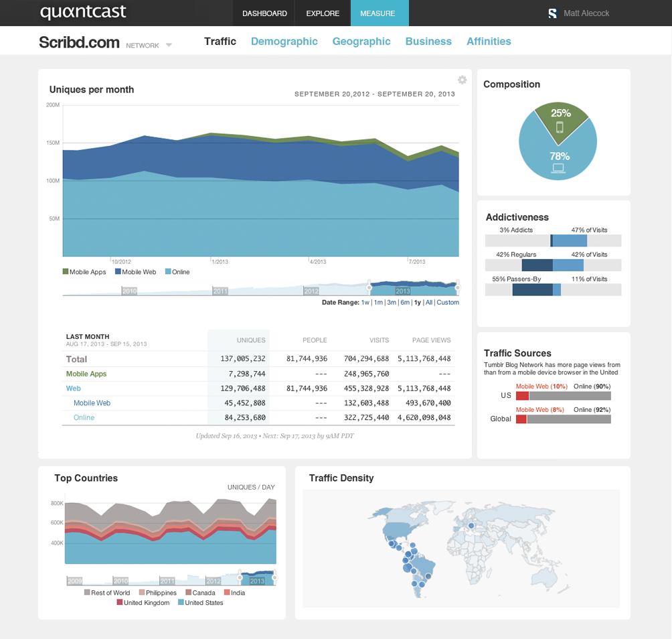The height and width of the screenshot is (639, 672).
Task: Click the Online row link in table
Action: coord(84,418)
